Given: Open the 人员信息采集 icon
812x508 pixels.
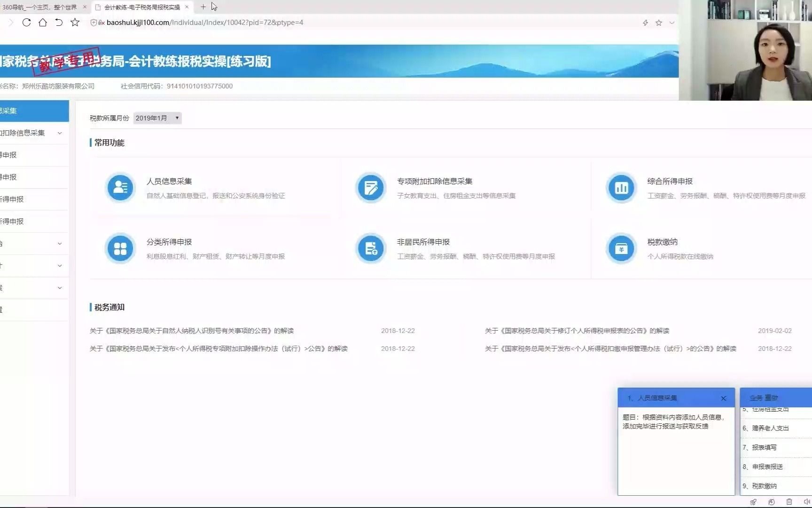Looking at the screenshot, I should click(x=120, y=188).
